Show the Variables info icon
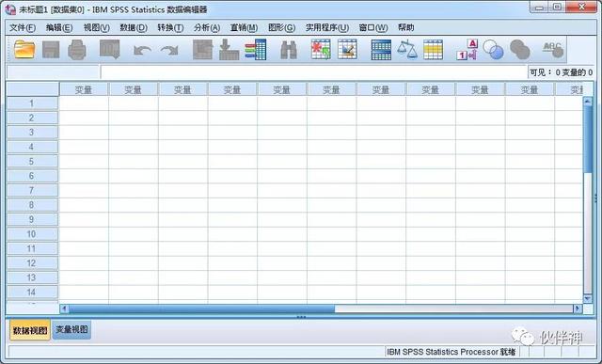The image size is (602, 364). (x=256, y=50)
